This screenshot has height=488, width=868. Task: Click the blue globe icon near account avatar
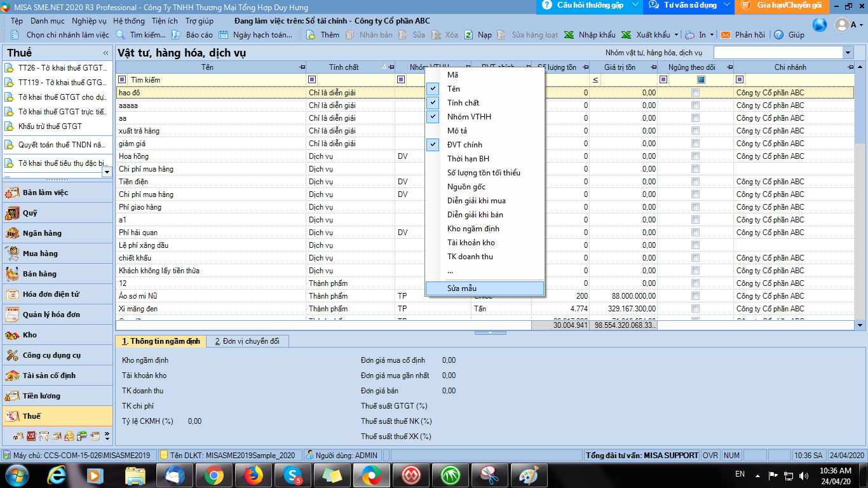tap(820, 25)
